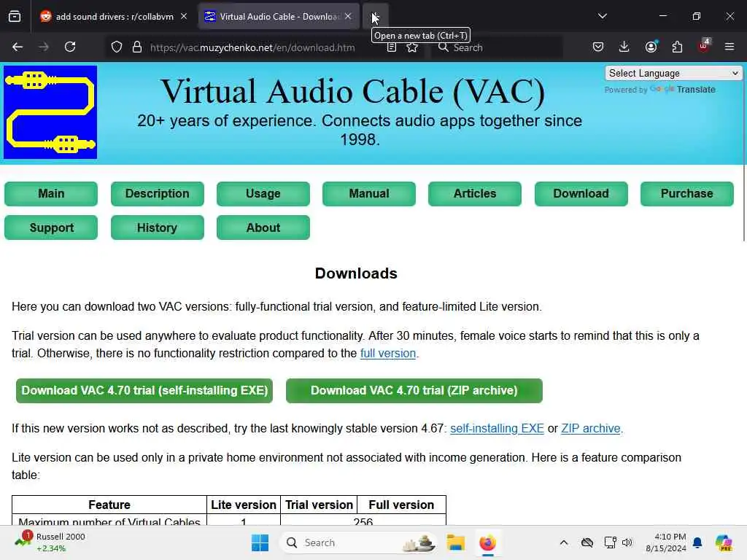Viewport: 747px width, 560px height.
Task: Switch to the 'add sound drivers' tab
Action: pos(113,17)
